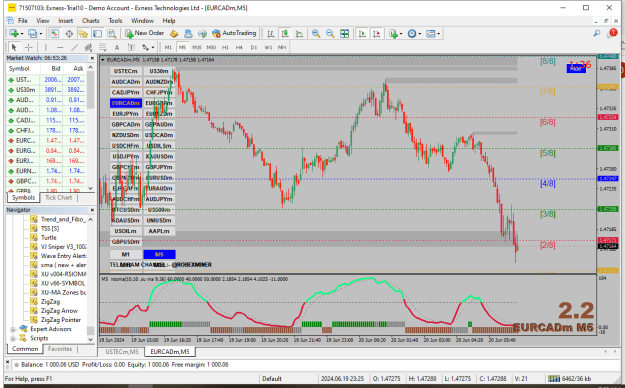
Task: Open the EURCADm,M5 chart title dropdown triangle
Action: point(103,60)
